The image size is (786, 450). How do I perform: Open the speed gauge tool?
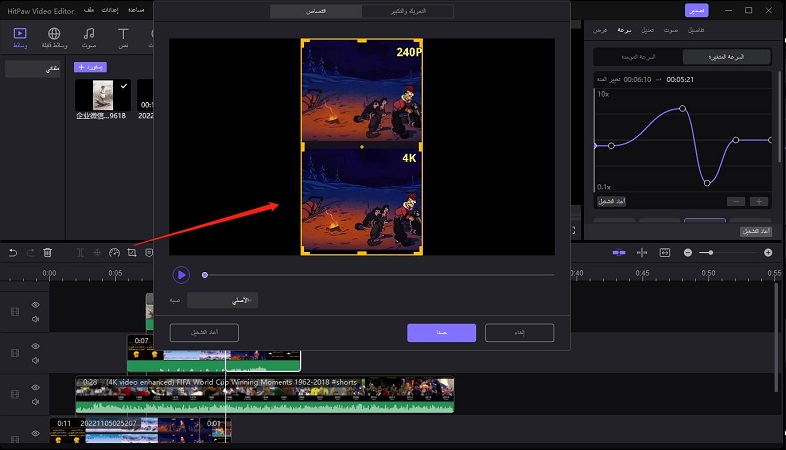[x=114, y=253]
